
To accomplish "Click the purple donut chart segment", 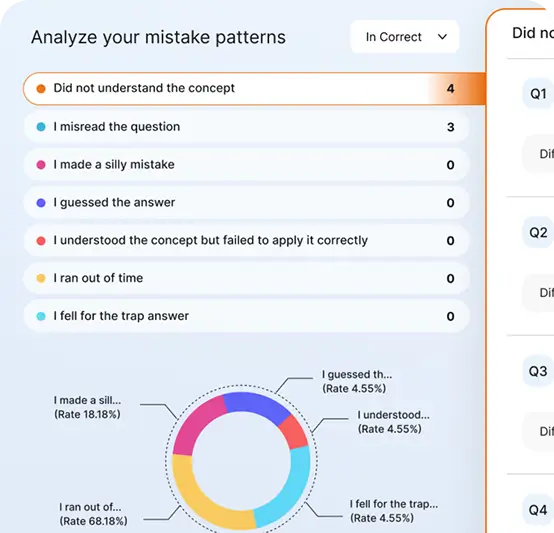I will (x=256, y=405).
